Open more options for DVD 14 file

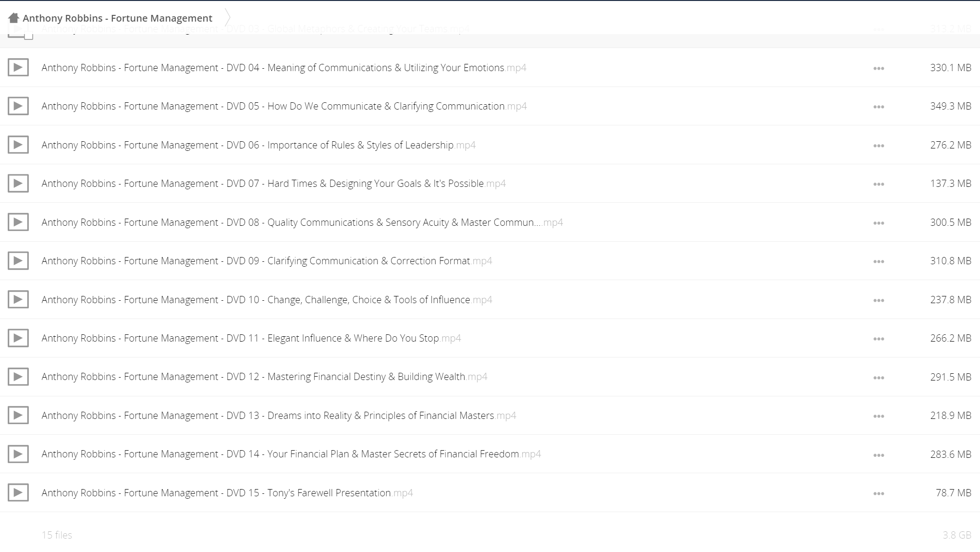click(879, 455)
